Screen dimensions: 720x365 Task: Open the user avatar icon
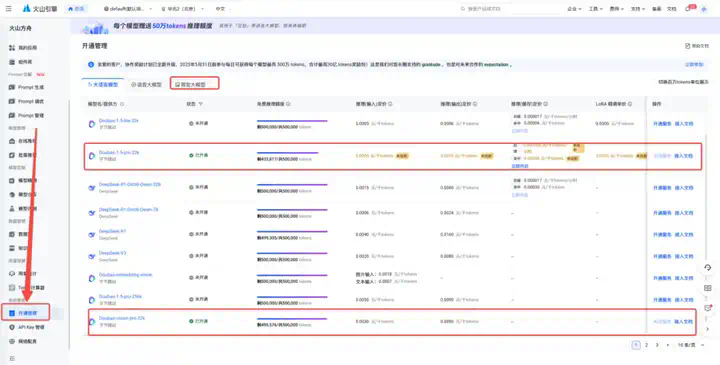(704, 9)
